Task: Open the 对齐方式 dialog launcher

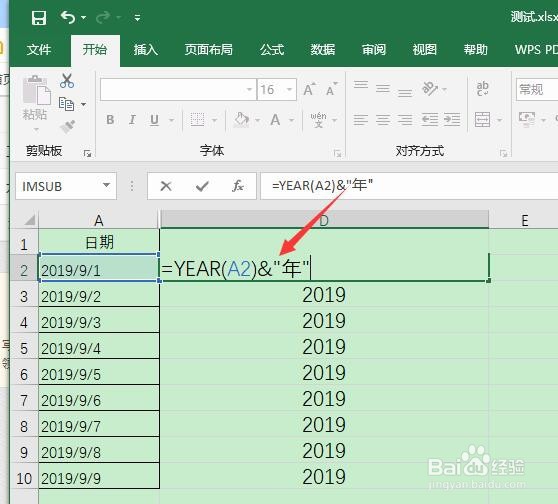Action: [x=503, y=154]
